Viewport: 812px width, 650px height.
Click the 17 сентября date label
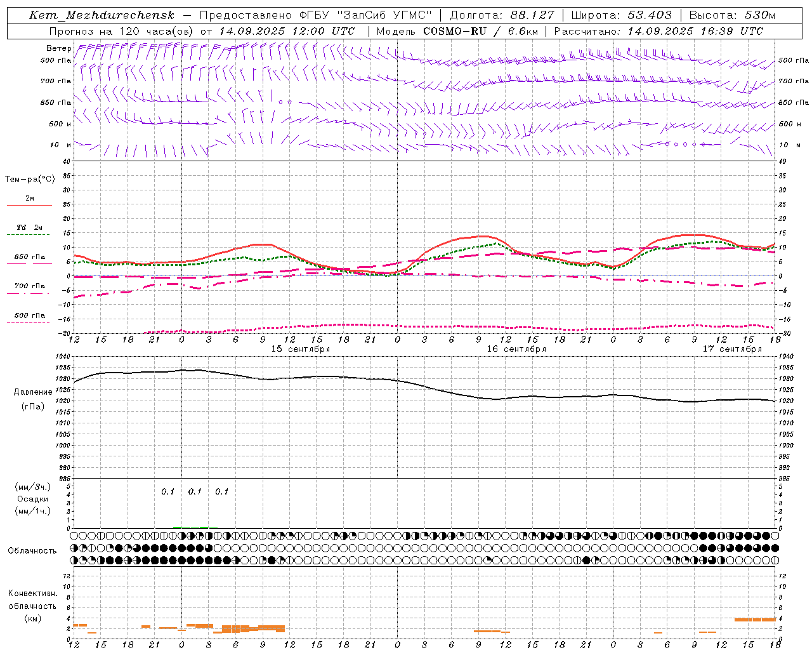click(731, 348)
